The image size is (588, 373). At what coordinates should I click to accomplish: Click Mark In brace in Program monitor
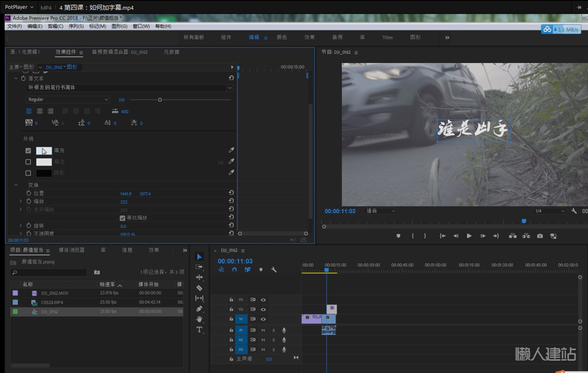(412, 236)
